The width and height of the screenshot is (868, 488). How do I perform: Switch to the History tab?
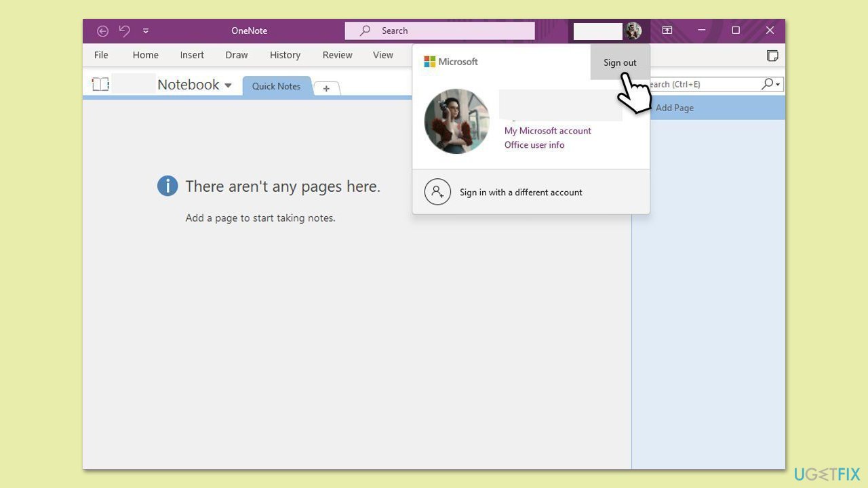tap(285, 55)
